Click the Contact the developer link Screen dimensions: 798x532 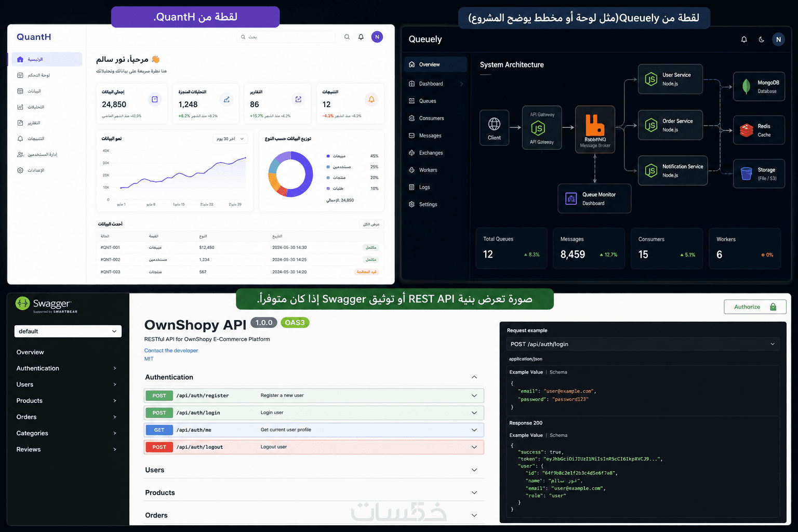coord(171,351)
